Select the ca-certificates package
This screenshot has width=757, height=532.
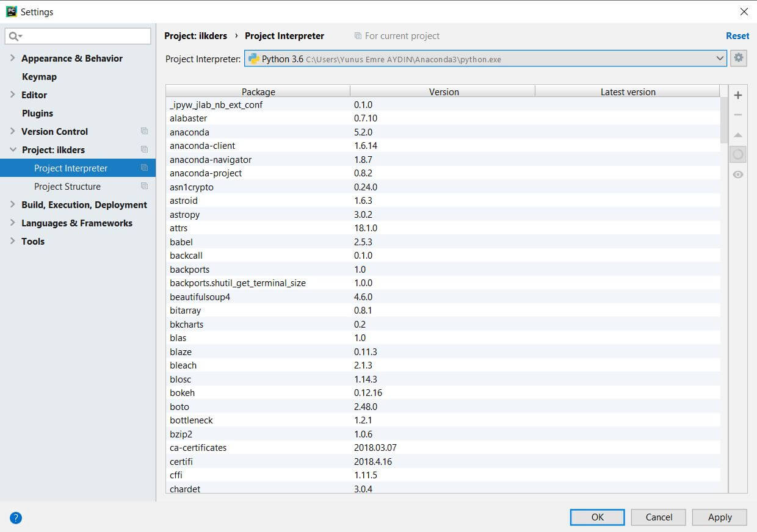[443, 448]
